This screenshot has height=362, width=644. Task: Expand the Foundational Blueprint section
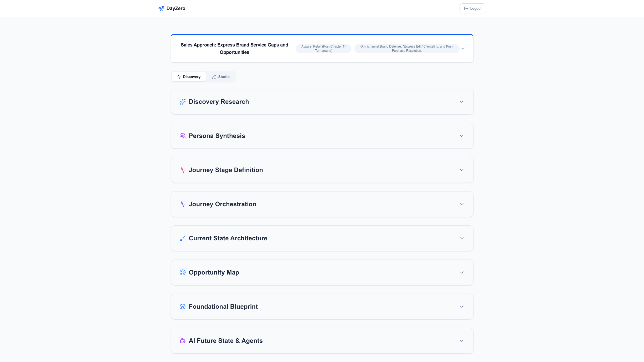(x=462, y=306)
